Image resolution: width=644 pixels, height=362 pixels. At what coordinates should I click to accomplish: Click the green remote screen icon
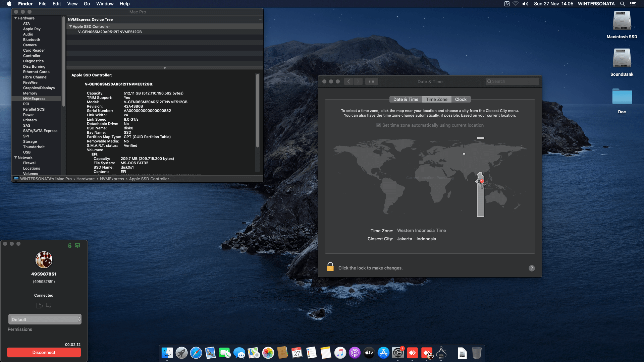click(77, 246)
